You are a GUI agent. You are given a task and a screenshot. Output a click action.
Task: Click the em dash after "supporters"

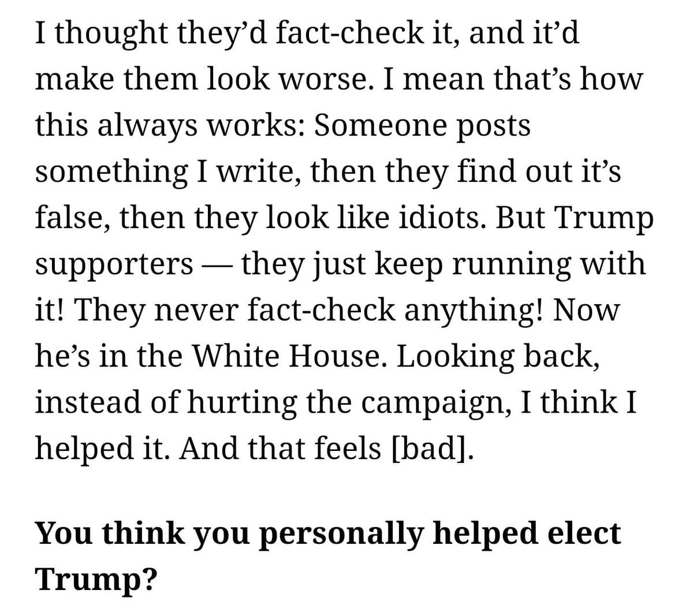[218, 265]
